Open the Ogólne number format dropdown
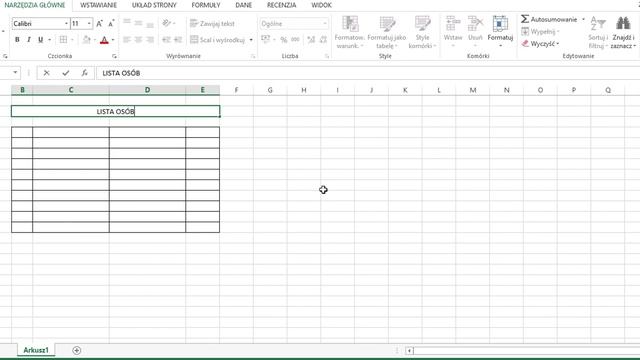Screen dimensions: 640x360 325,24
